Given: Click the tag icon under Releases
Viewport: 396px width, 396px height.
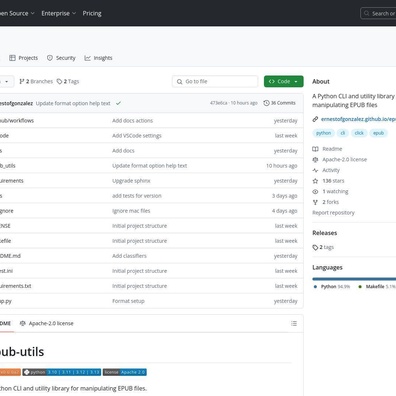Looking at the screenshot, I should [315, 247].
